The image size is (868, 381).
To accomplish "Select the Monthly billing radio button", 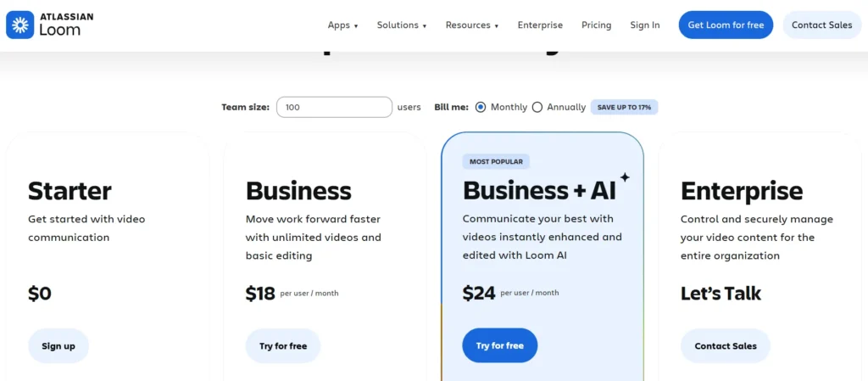I will click(x=481, y=107).
